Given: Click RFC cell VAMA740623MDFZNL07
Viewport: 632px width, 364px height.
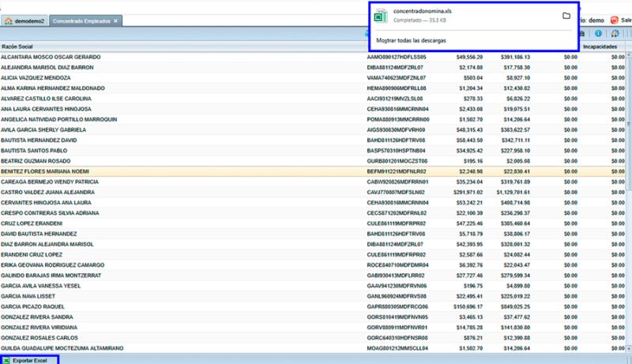Looking at the screenshot, I should pos(397,78).
